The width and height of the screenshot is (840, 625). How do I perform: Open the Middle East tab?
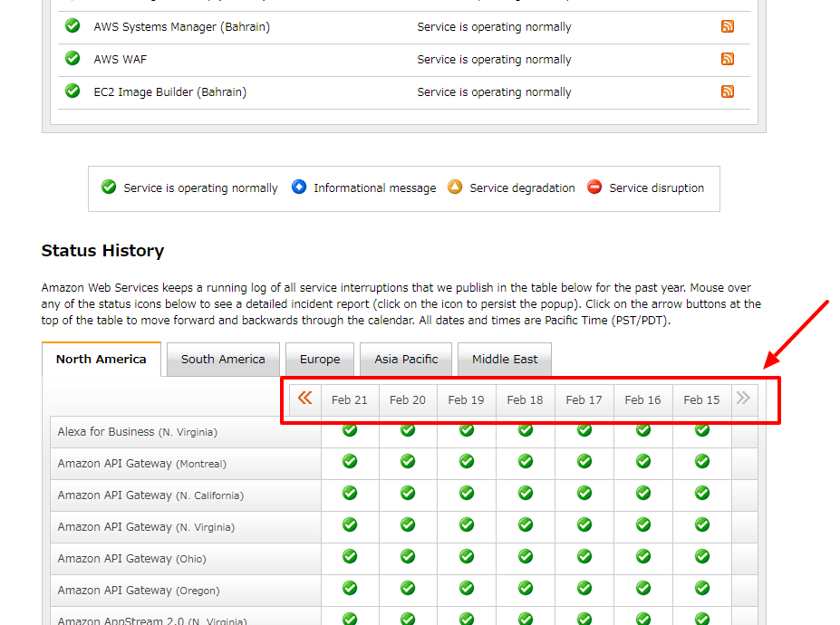(x=505, y=360)
